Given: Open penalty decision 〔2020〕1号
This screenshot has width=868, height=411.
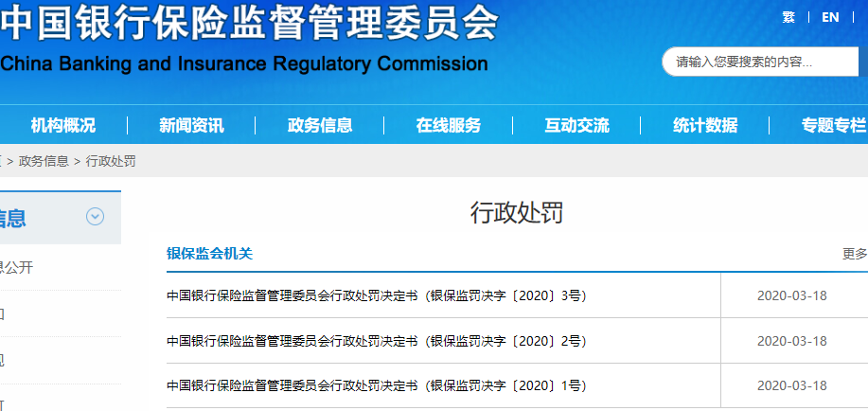Looking at the screenshot, I should [x=377, y=386].
